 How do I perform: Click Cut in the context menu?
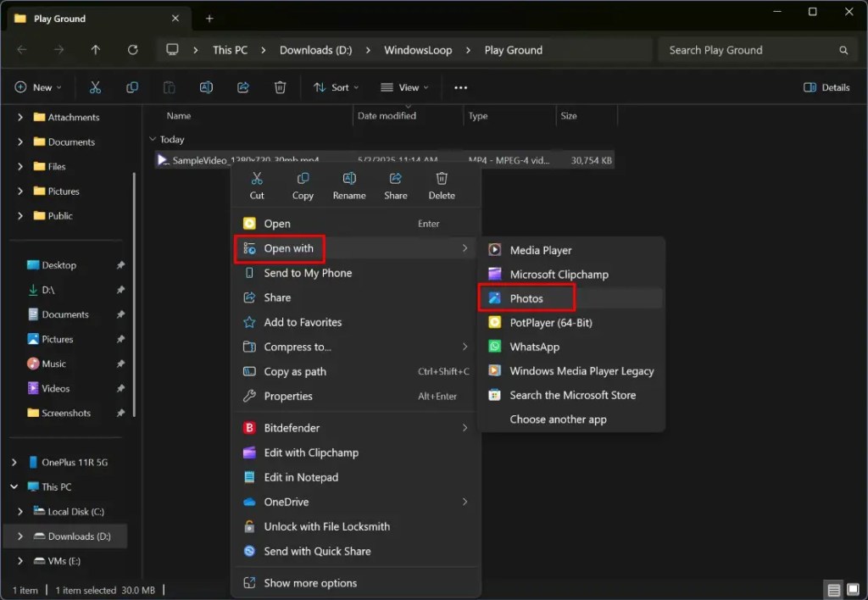[257, 186]
